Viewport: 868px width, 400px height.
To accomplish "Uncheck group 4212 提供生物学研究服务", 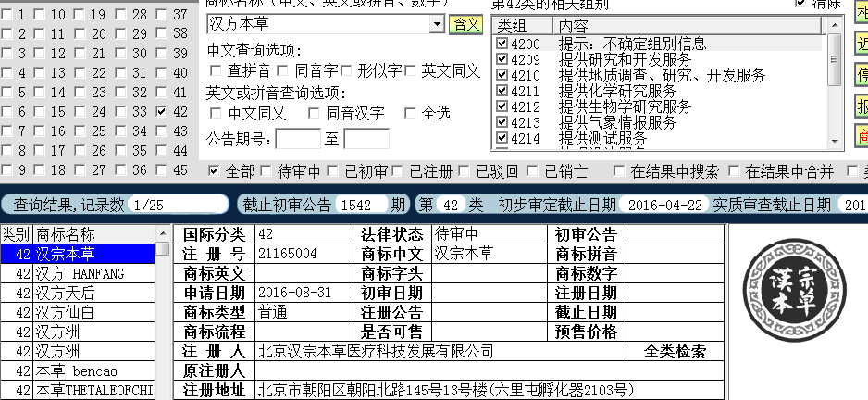I will [502, 106].
